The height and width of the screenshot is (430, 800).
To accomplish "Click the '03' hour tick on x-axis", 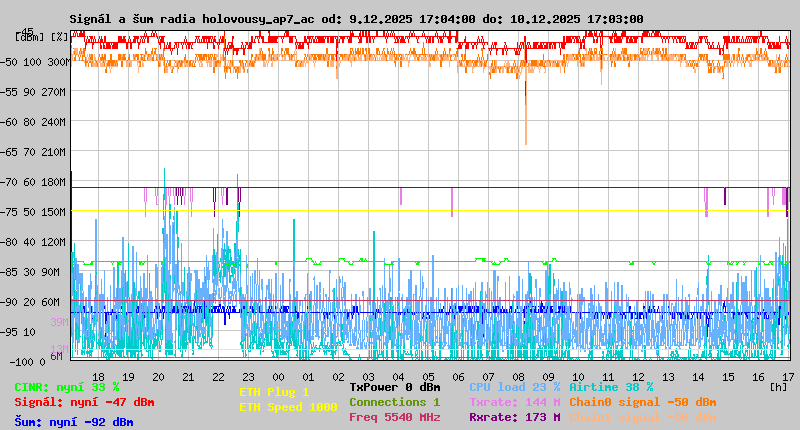I will point(368,377).
